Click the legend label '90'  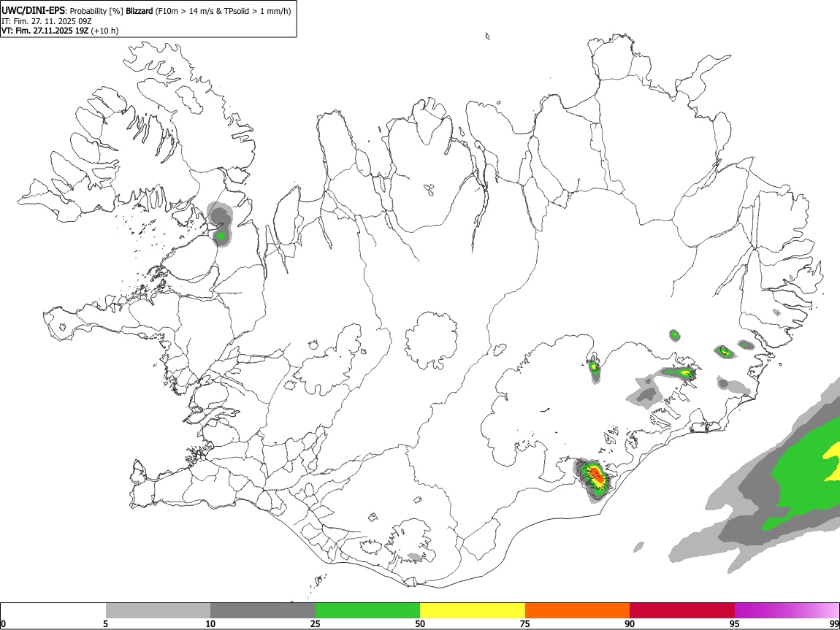click(630, 623)
